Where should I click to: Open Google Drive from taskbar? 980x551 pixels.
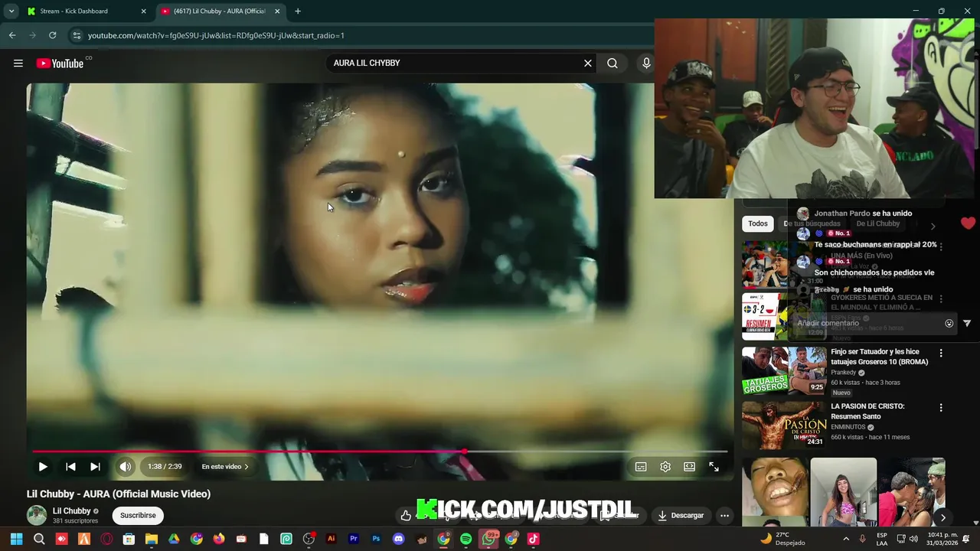pos(174,539)
